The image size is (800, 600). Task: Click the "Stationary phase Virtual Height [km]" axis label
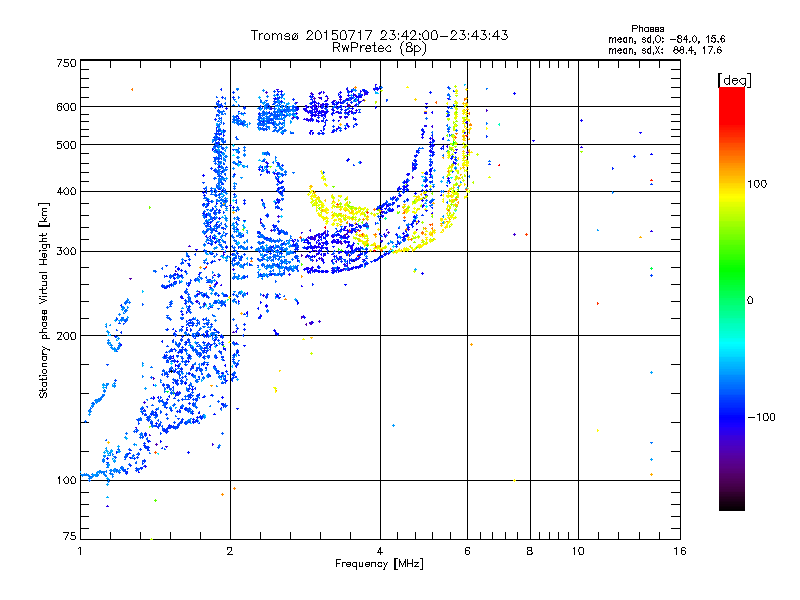point(44,301)
